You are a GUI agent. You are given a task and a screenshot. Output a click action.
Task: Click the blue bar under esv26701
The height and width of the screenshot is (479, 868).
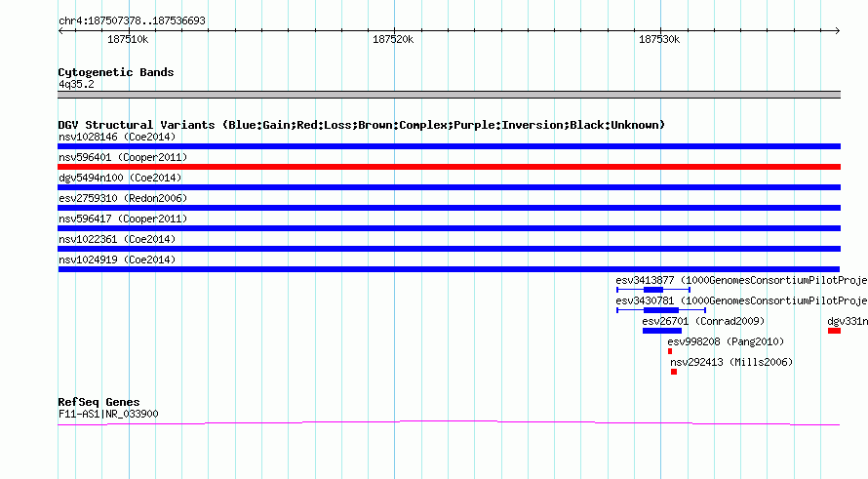[x=662, y=331]
